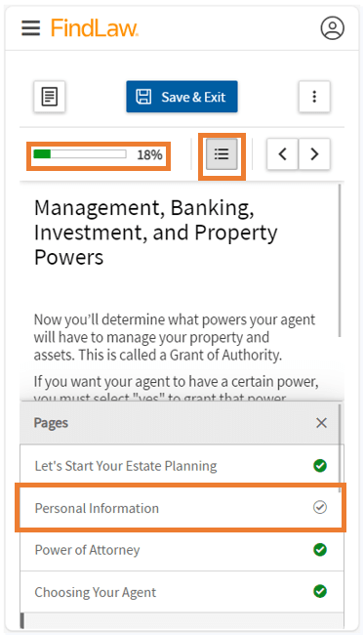The width and height of the screenshot is (364, 635).
Task: Select Let's Start Your Estate Planning page
Action: [x=182, y=466]
